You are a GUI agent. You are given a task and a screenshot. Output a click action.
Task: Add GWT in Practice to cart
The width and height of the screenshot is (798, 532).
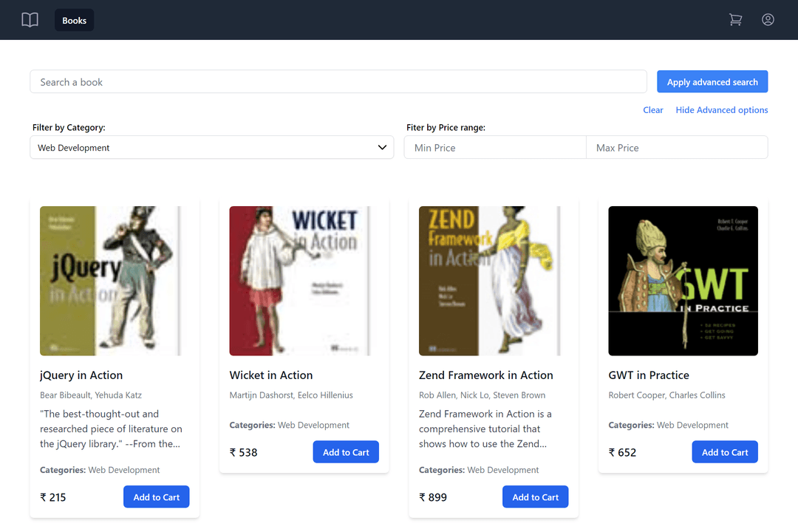pyautogui.click(x=724, y=452)
